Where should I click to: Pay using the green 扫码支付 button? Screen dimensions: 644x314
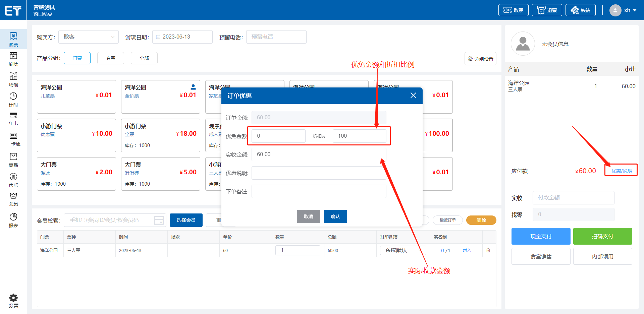(602, 236)
